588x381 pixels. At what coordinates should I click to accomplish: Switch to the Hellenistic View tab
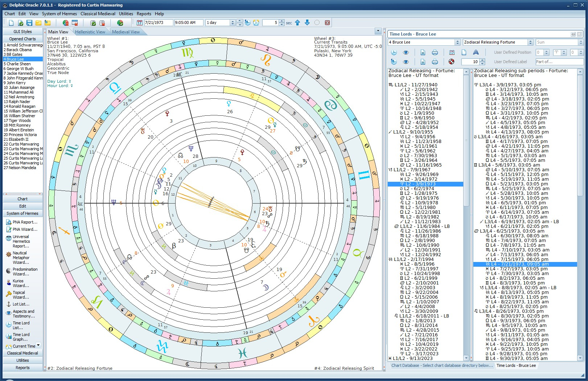[90, 32]
